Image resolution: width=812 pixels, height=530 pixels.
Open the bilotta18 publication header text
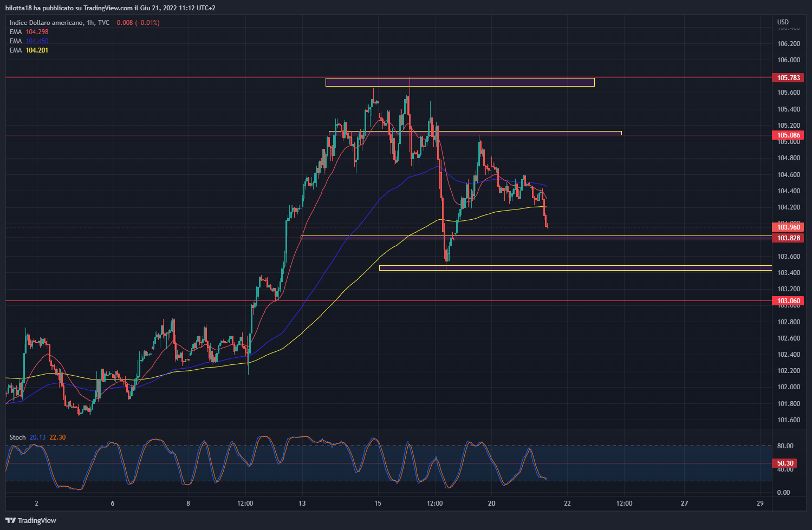(111, 8)
